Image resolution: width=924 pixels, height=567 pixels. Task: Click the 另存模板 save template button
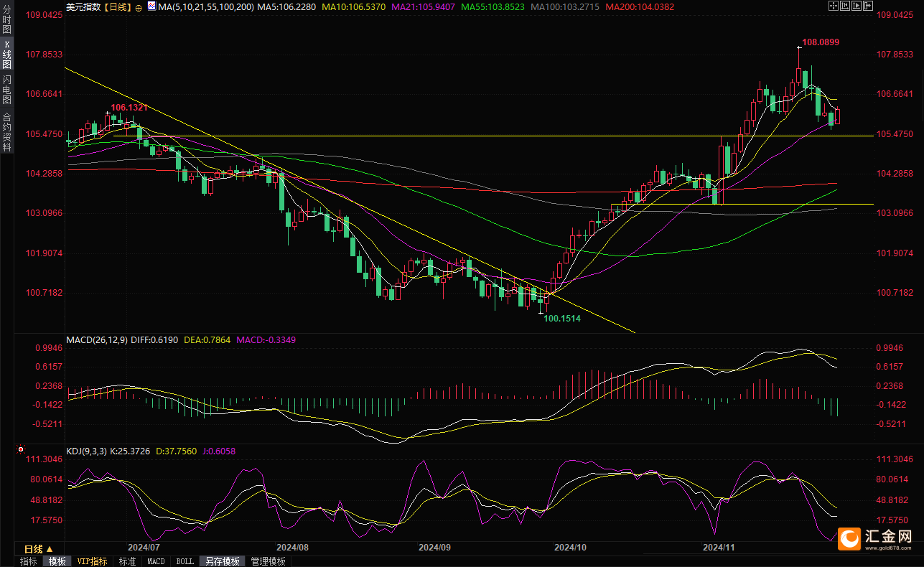click(x=223, y=561)
